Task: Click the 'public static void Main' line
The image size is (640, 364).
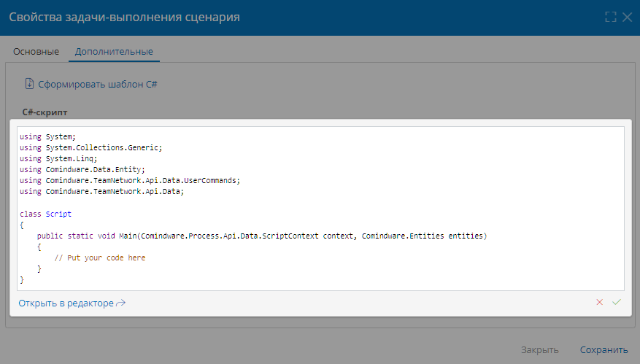Action: [262, 236]
